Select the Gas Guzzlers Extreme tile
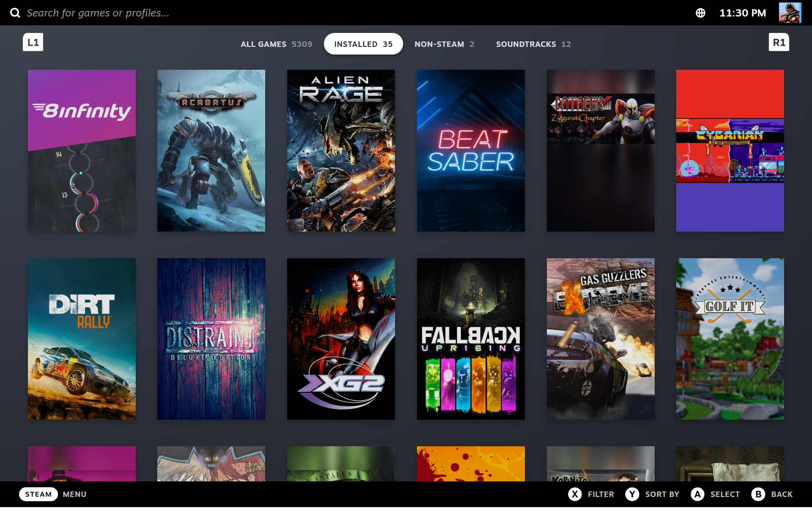The image size is (812, 516). pyautogui.click(x=601, y=339)
